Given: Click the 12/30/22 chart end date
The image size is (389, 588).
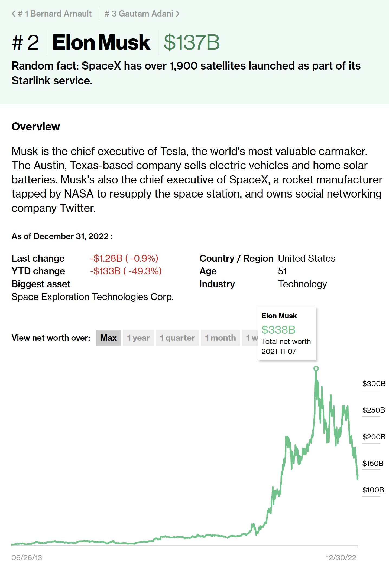Looking at the screenshot, I should 341,557.
